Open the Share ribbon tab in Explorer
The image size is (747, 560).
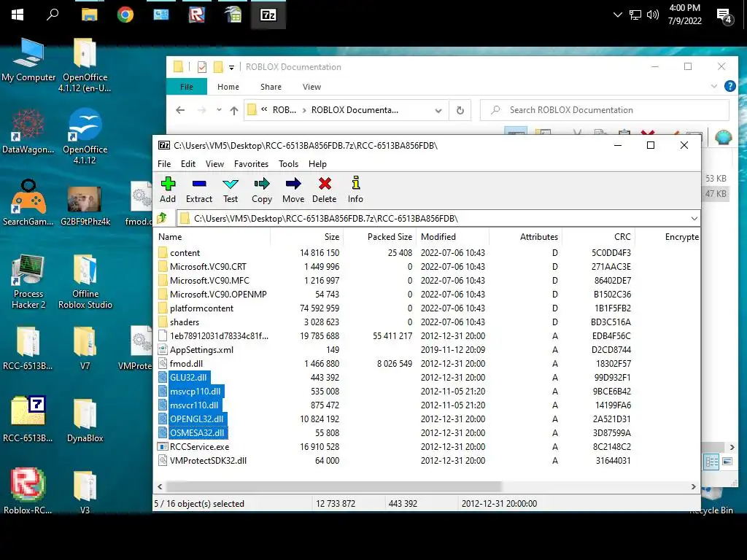[271, 87]
